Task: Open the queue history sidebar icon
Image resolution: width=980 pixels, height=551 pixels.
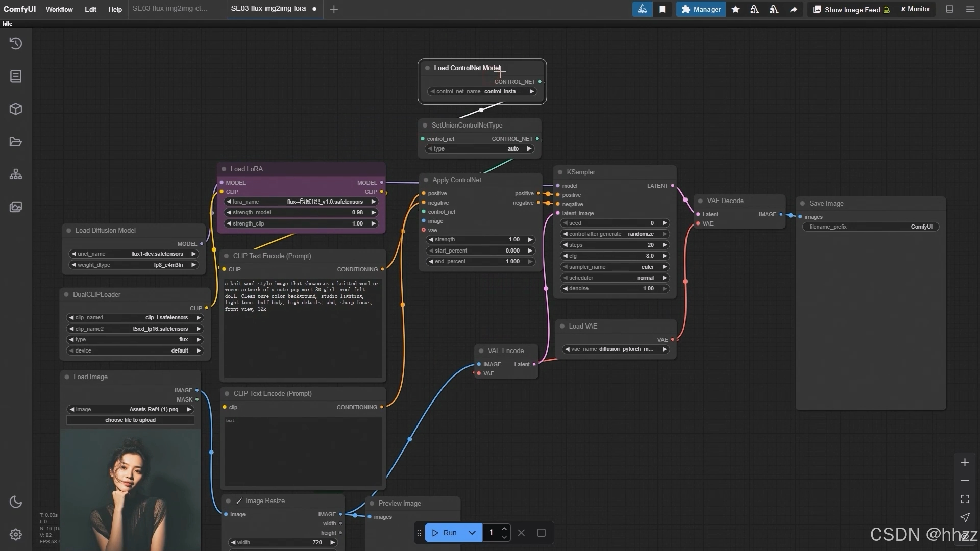Action: [x=16, y=44]
